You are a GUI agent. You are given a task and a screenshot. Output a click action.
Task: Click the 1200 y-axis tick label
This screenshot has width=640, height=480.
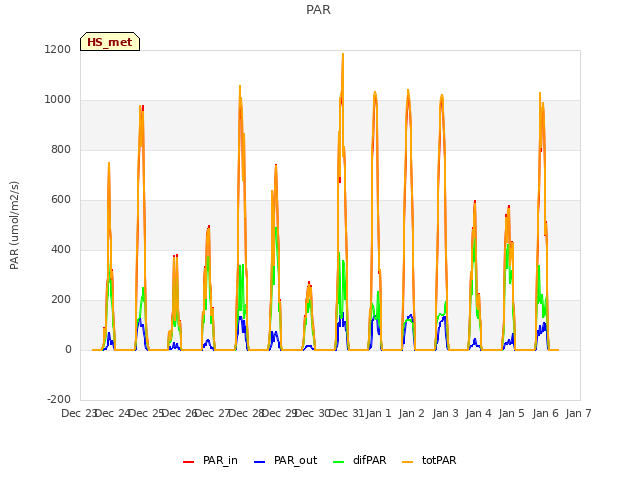(x=58, y=50)
